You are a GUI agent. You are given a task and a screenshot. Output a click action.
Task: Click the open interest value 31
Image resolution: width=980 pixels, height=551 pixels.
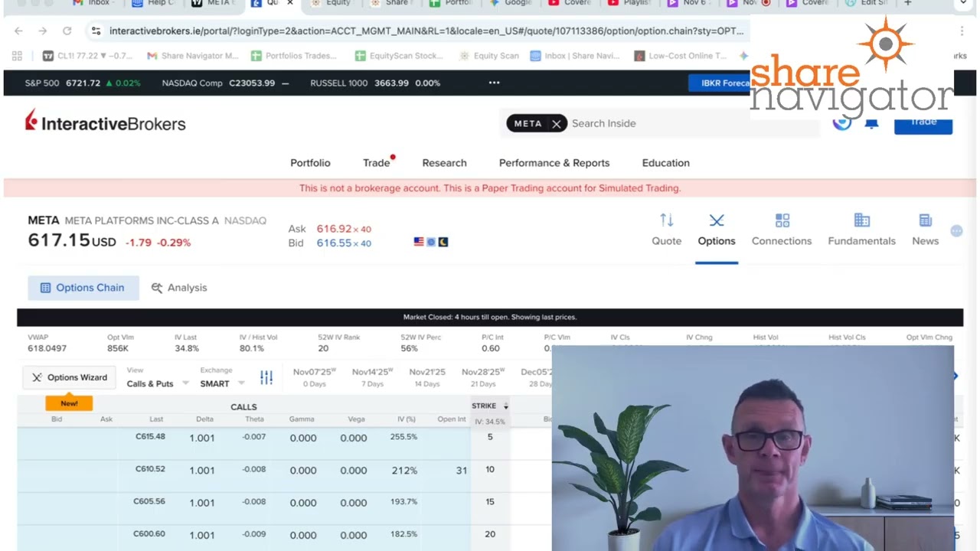tap(461, 471)
